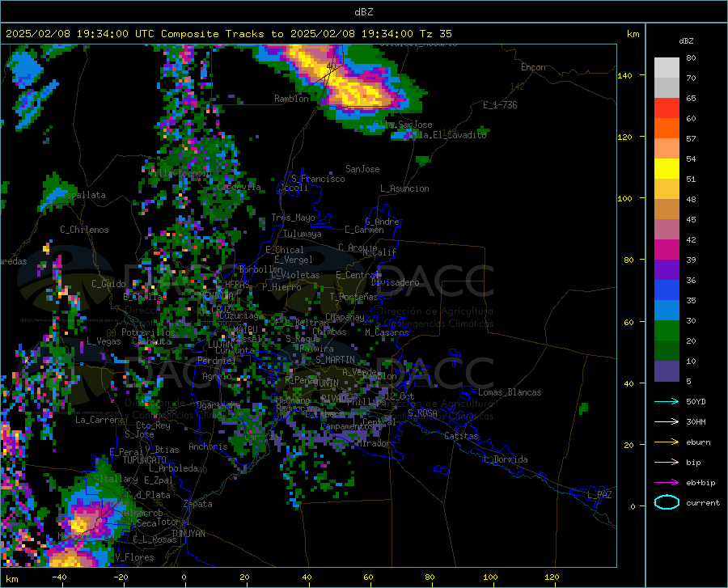Click the Capdevila label
The width and height of the screenshot is (728, 588).
tap(239, 187)
